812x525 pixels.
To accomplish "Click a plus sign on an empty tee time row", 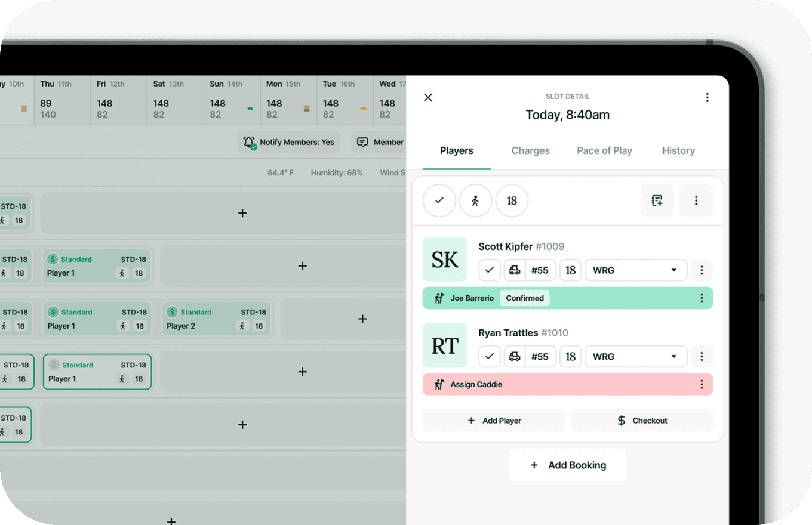I will tap(242, 212).
